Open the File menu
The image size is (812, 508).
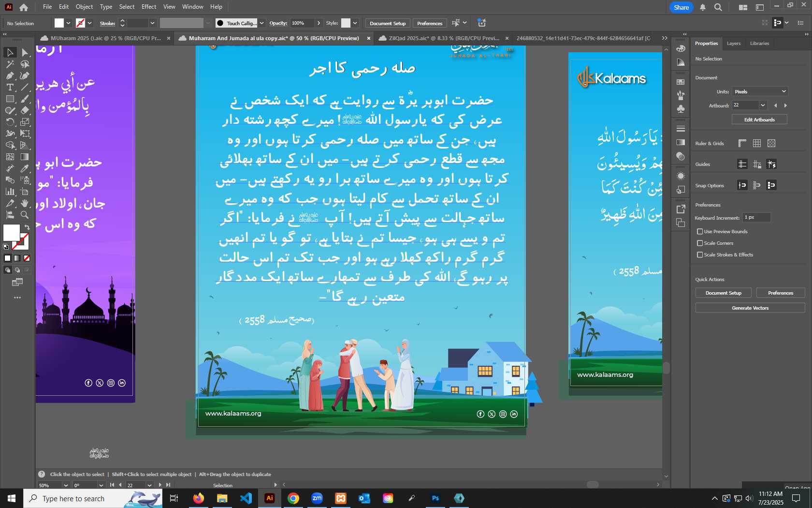pos(47,7)
